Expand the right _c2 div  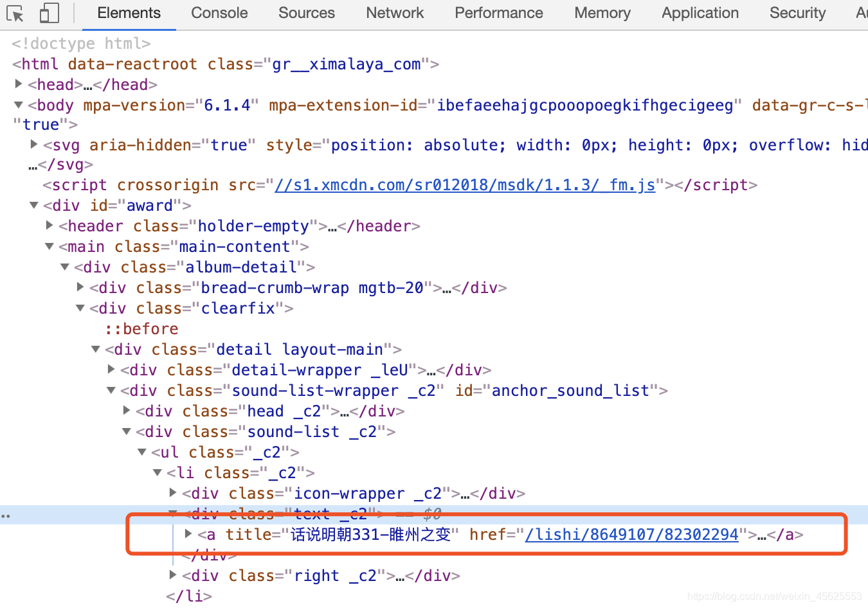173,575
